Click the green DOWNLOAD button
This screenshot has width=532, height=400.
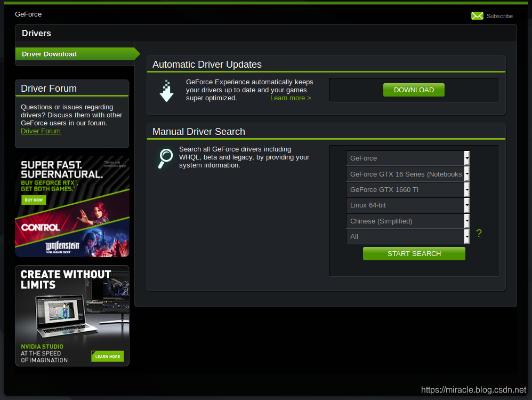pos(414,90)
